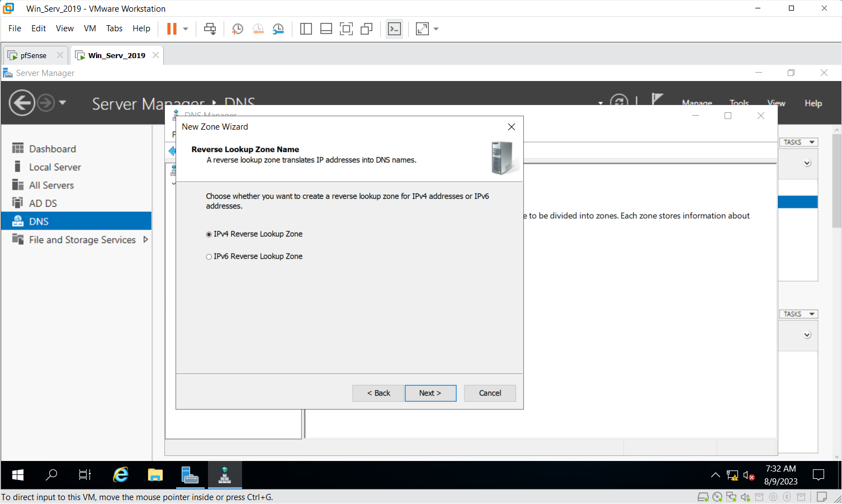Click the Back button in wizard
This screenshot has width=842, height=504.
pyautogui.click(x=379, y=393)
